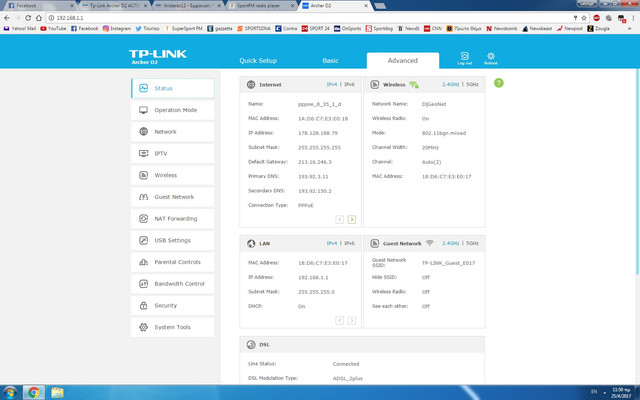This screenshot has height=400, width=640.
Task: Go to next Internet connection with green arrow
Action: [x=351, y=220]
